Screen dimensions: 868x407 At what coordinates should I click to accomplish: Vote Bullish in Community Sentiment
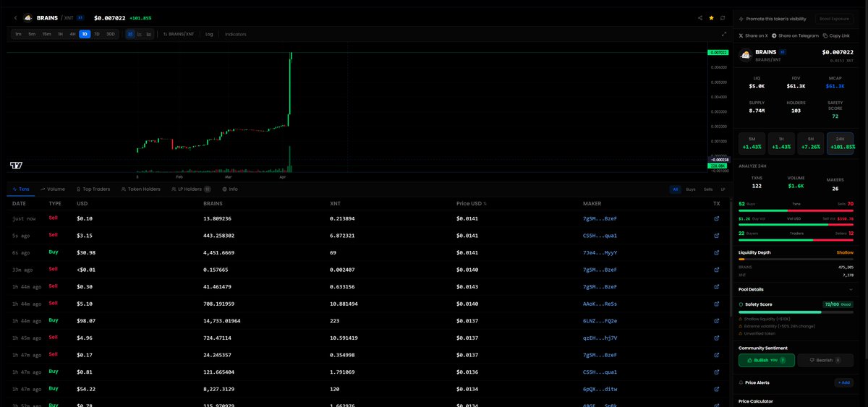coord(767,359)
